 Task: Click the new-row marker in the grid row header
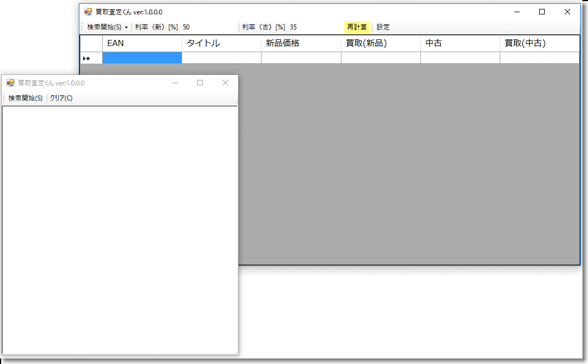click(x=87, y=58)
